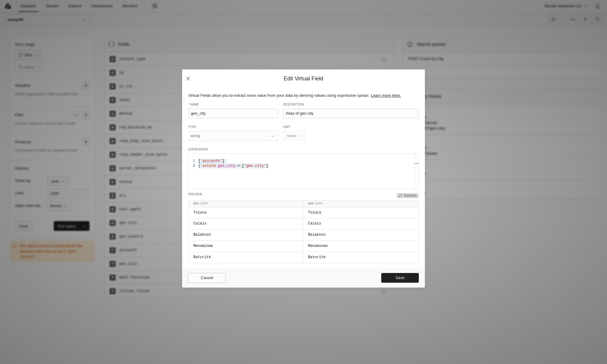Open the Stream tab
Image resolution: width=607 pixels, height=364 pixels.
(52, 6)
